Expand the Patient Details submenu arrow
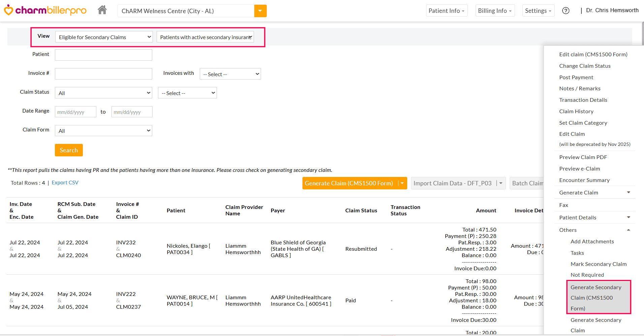Viewport: 644px width, 336px height. click(629, 217)
